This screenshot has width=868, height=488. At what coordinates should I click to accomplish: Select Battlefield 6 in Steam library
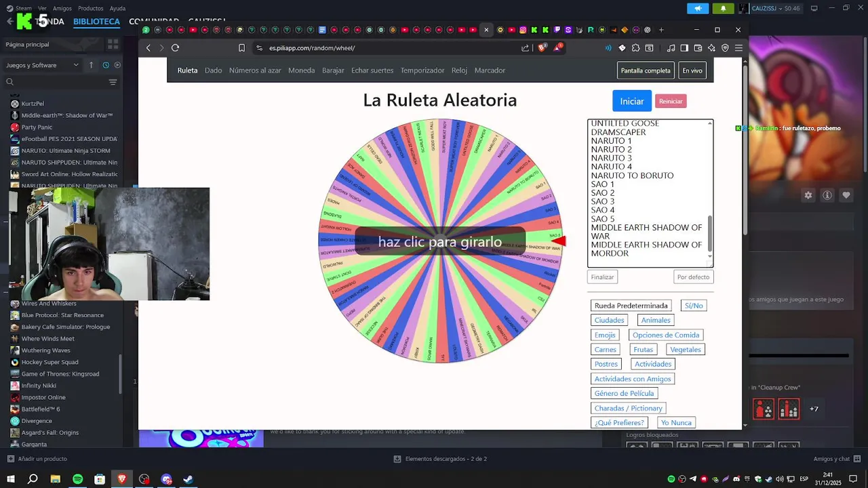pos(41,409)
